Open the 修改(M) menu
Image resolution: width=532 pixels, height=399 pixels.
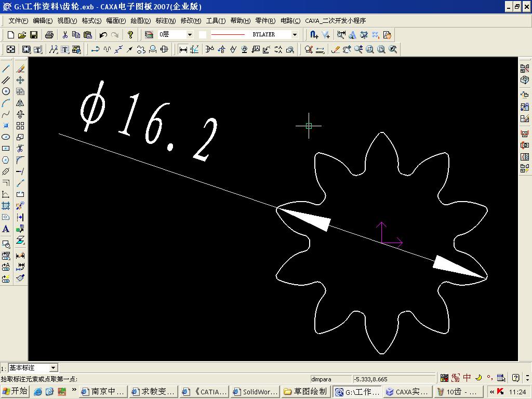[x=191, y=21]
